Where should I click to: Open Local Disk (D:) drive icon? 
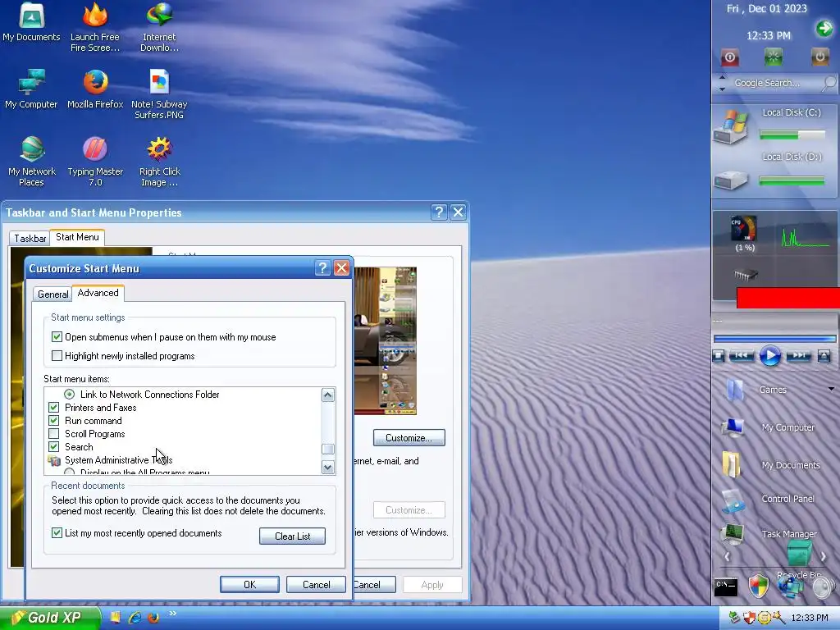click(730, 180)
